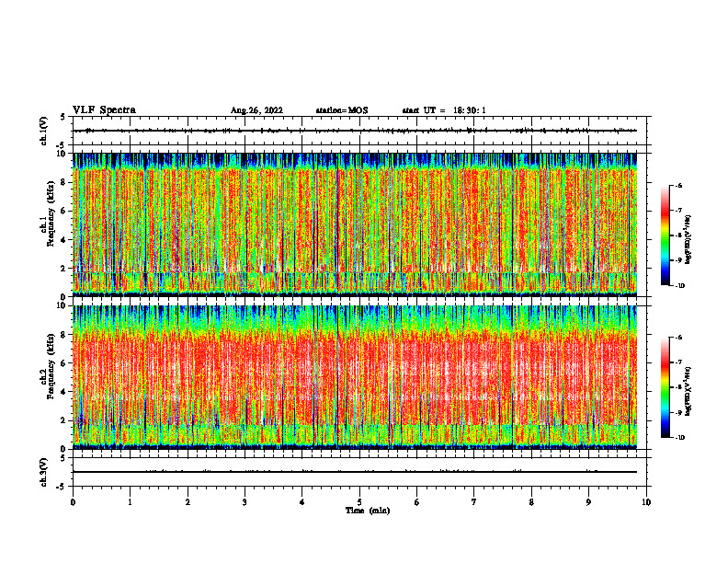Click time axis tick label "10"
The width and height of the screenshot is (728, 563).
pyautogui.click(x=646, y=502)
